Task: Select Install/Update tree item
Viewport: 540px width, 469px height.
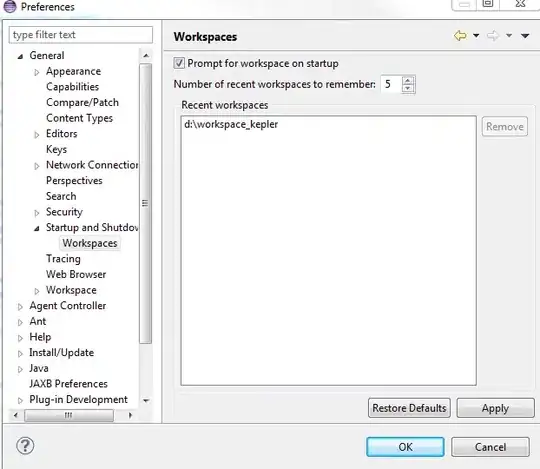Action: [62, 353]
